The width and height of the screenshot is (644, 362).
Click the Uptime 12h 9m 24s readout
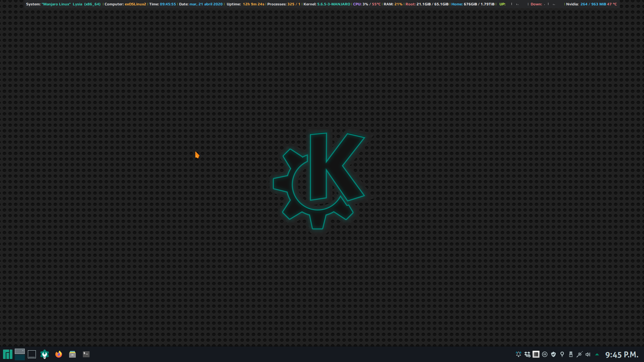point(246,4)
